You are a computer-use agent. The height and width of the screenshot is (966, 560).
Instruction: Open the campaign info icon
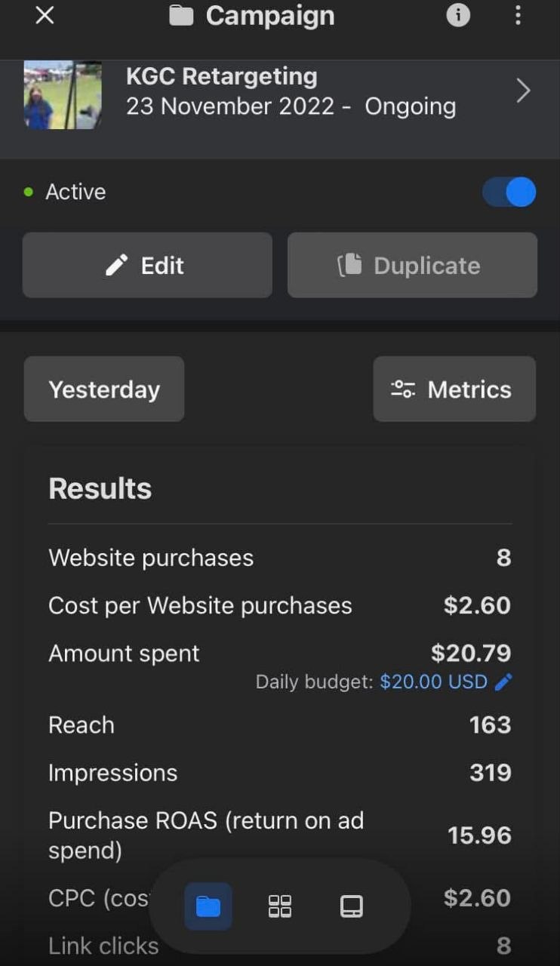tap(458, 15)
